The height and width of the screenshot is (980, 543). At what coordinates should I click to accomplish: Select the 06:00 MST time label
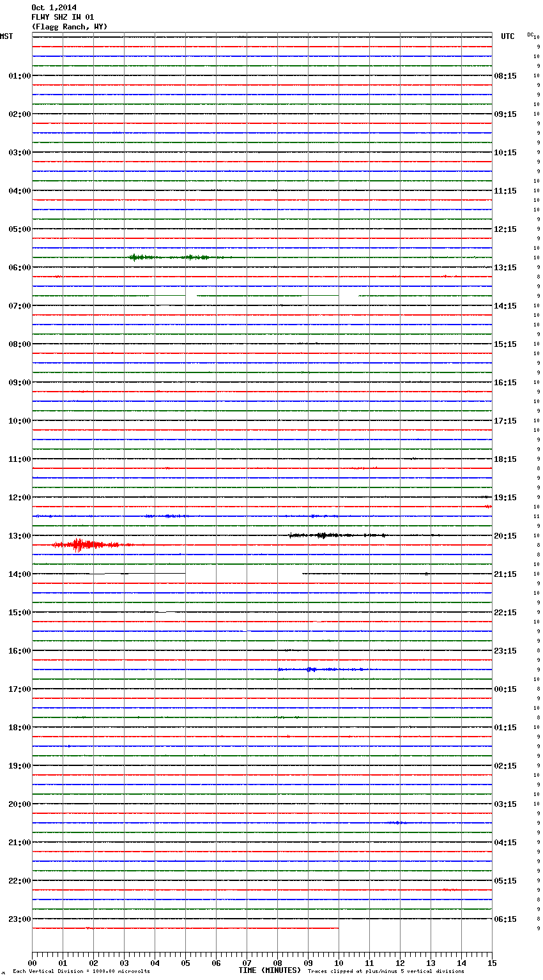20,268
